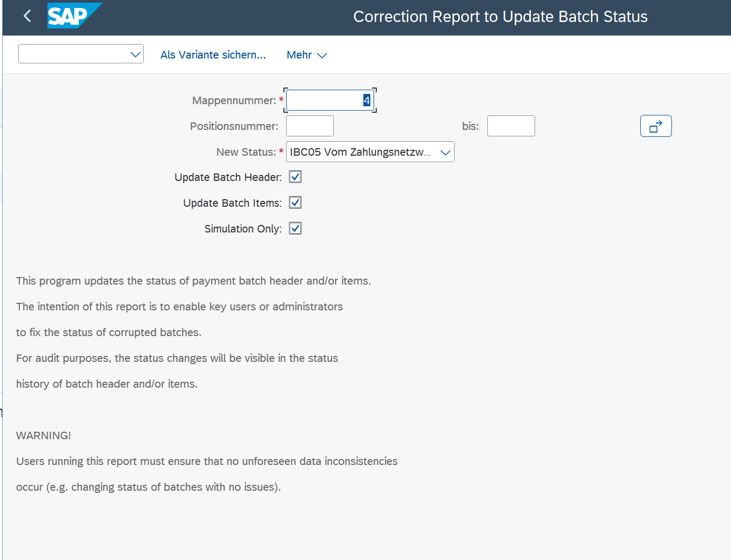Open value help icon in Mappennummer field

(367, 100)
